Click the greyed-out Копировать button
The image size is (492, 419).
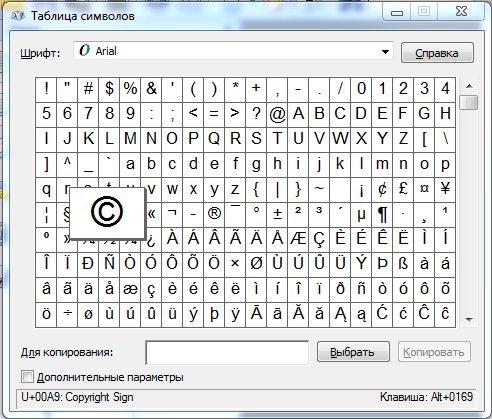coord(434,352)
